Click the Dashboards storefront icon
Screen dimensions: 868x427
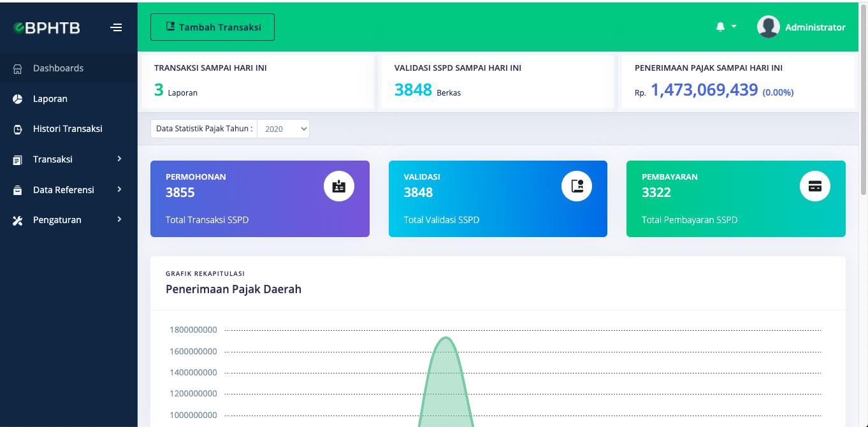click(x=18, y=69)
